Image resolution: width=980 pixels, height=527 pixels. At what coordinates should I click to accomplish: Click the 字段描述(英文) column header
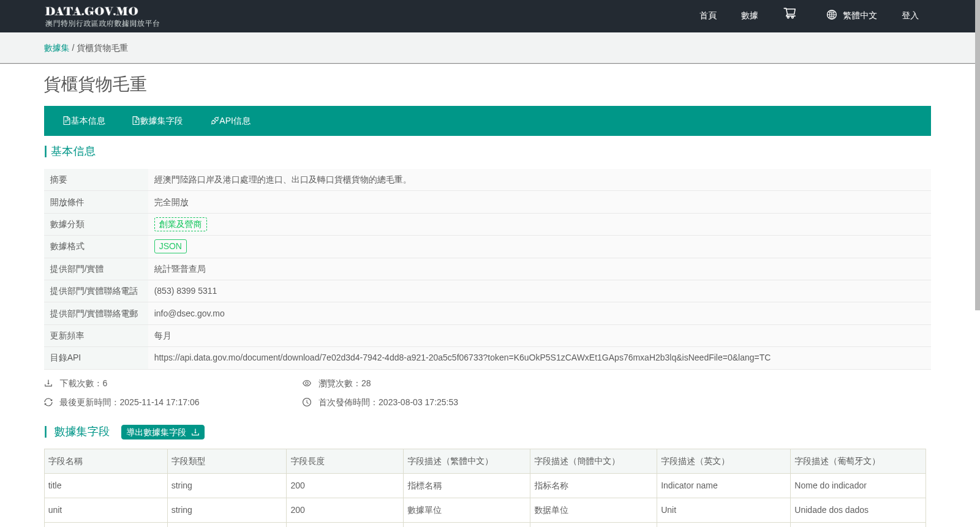pos(724,462)
